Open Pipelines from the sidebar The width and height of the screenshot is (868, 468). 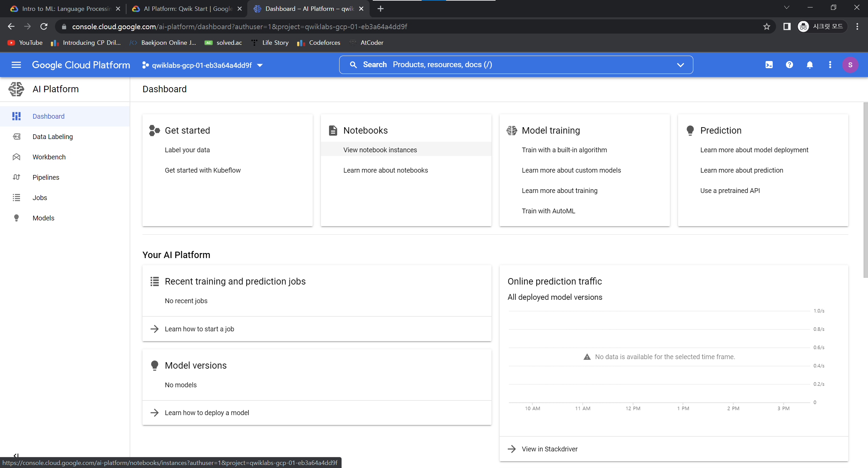coord(46,177)
